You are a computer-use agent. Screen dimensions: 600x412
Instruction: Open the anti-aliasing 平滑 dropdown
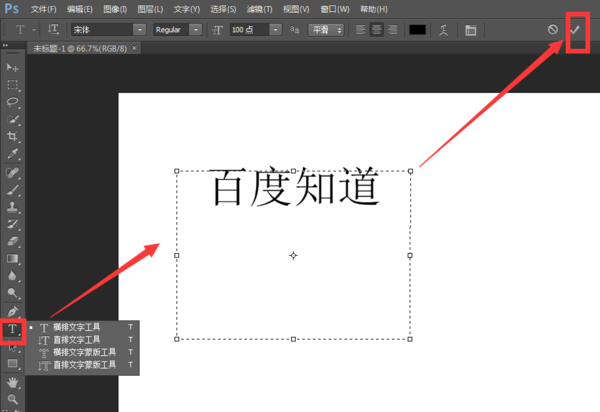click(x=326, y=30)
